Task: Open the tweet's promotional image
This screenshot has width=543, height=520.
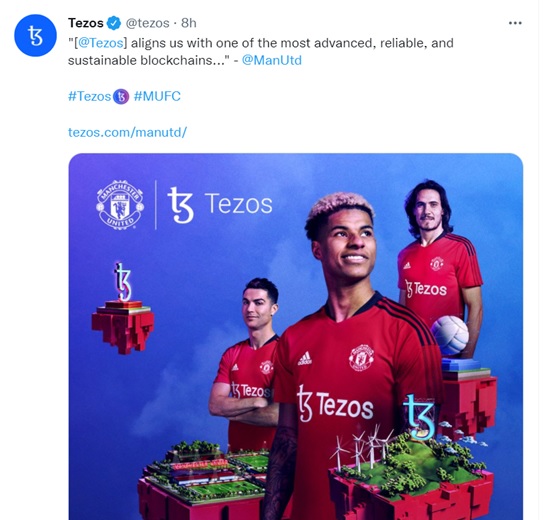Action: point(296,336)
